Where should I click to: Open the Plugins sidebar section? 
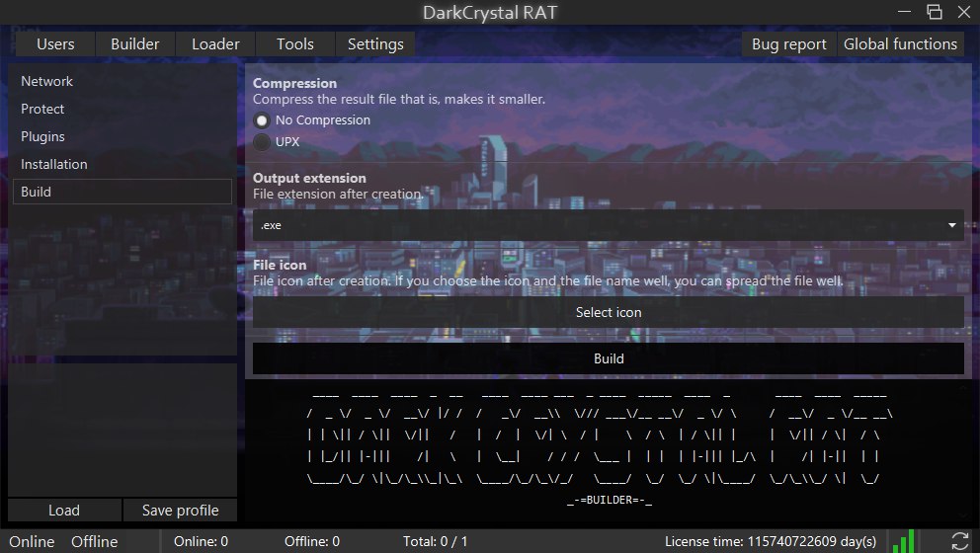point(122,136)
